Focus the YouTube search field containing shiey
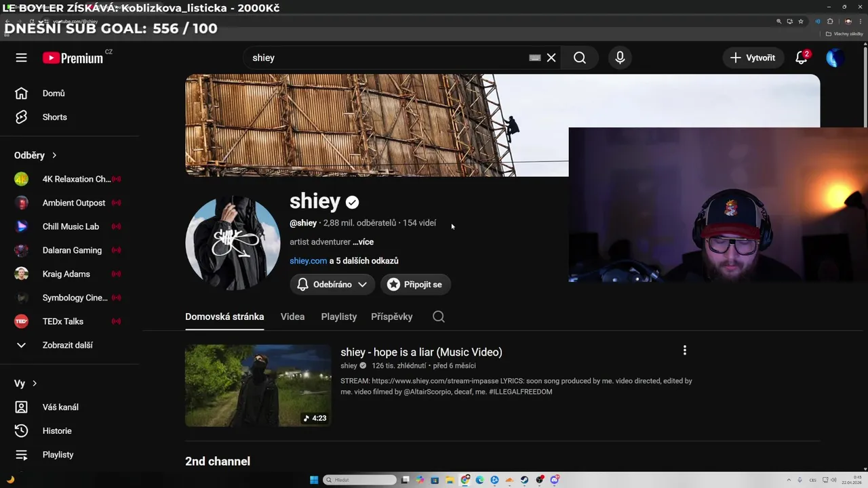Screen dimensions: 868x488 click(387, 58)
